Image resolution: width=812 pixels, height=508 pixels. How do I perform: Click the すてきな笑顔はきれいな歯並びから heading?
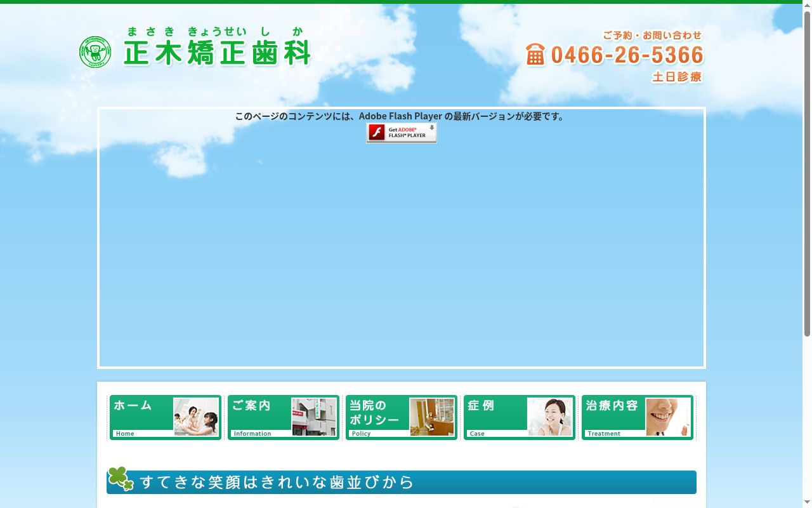click(x=277, y=482)
